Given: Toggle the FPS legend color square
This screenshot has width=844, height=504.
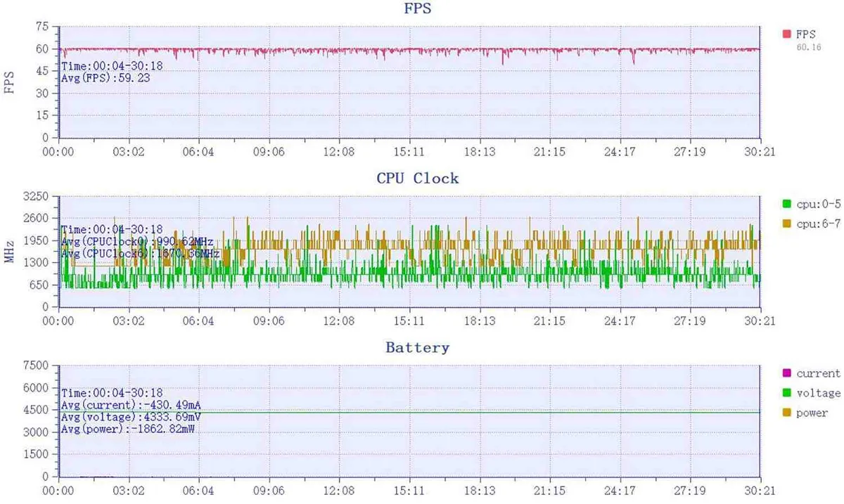Looking at the screenshot, I should 787,34.
